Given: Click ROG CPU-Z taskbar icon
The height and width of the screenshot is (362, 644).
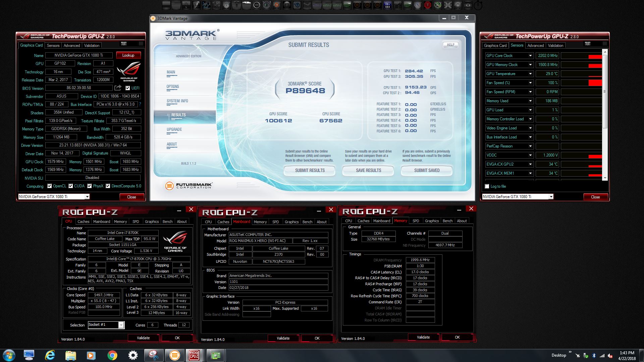Looking at the screenshot, I should 194,355.
